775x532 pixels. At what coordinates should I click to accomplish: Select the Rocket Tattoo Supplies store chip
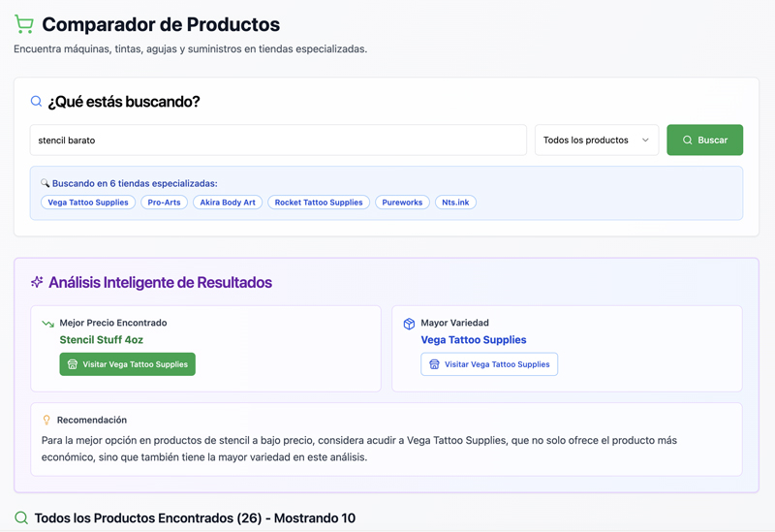click(x=319, y=203)
